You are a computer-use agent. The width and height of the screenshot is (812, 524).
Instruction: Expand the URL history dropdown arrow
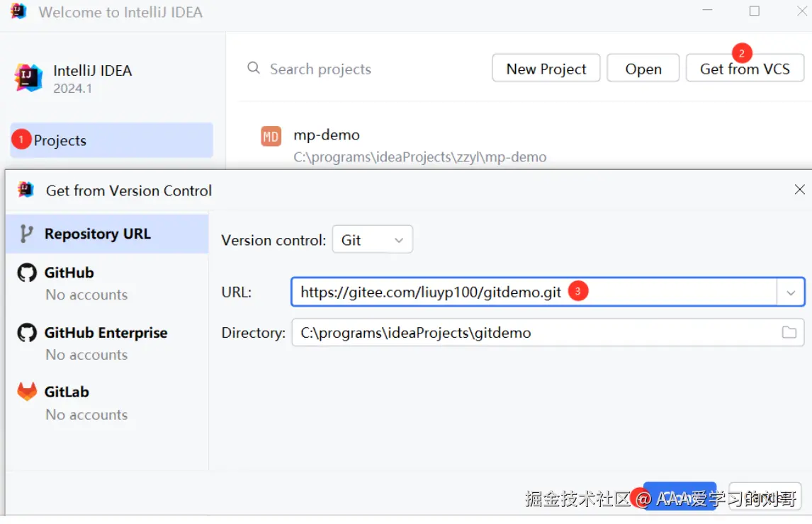[x=790, y=292]
